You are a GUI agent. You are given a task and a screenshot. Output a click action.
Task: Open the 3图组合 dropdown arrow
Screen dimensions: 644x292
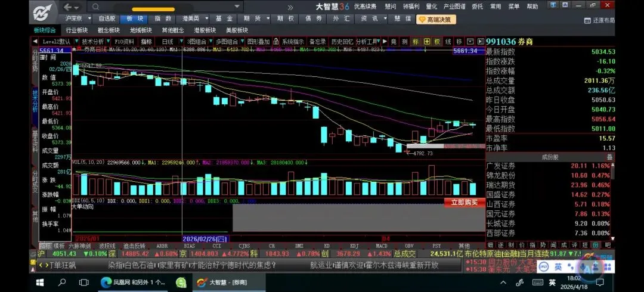tap(211, 42)
